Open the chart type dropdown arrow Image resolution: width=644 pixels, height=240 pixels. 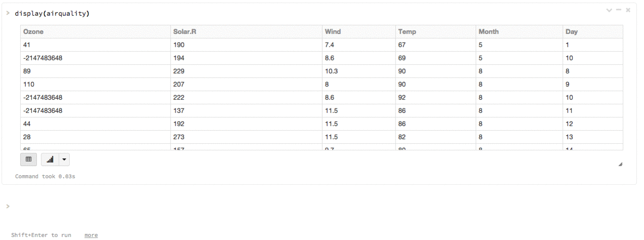tap(64, 159)
